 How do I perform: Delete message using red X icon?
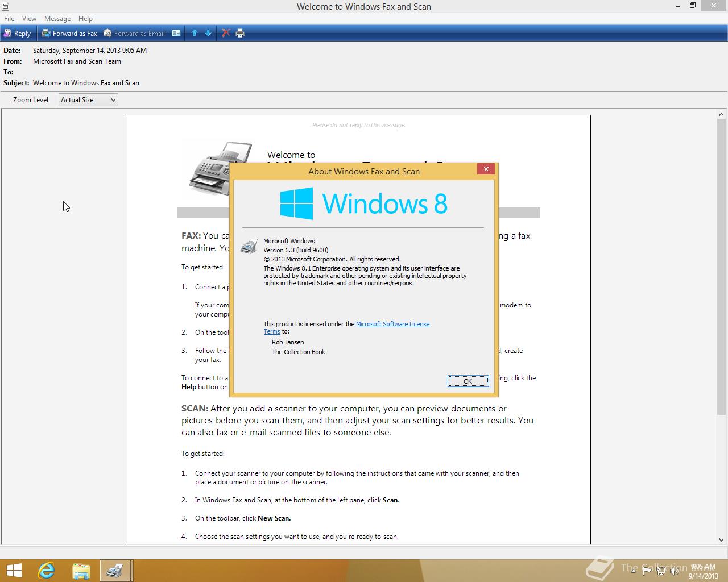pos(226,34)
